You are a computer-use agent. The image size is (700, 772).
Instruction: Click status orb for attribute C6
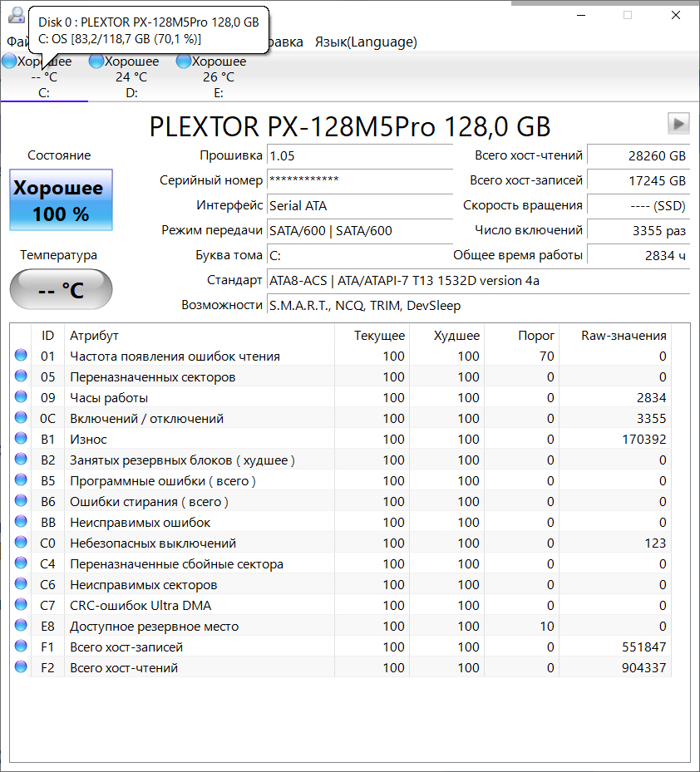click(21, 583)
